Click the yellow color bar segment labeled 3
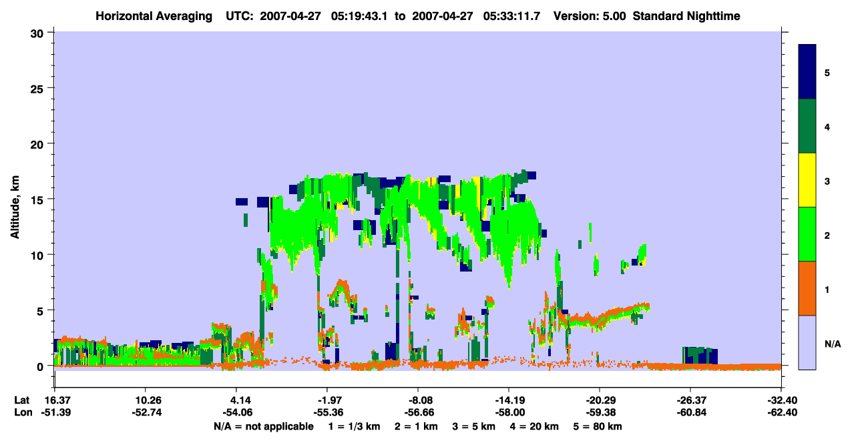The image size is (868, 445). [807, 180]
